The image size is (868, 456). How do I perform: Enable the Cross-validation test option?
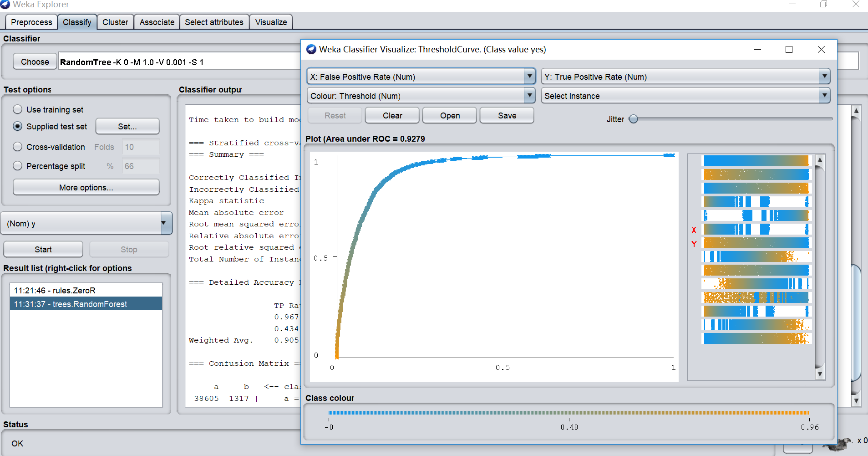pyautogui.click(x=18, y=147)
